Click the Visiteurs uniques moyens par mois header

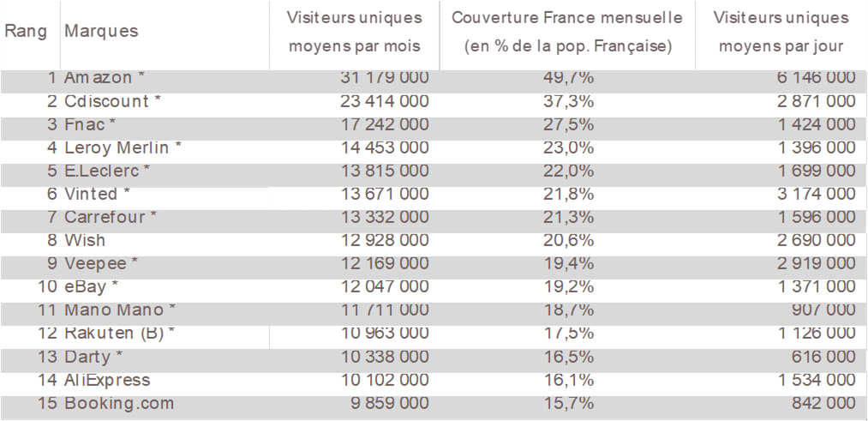[x=354, y=32]
